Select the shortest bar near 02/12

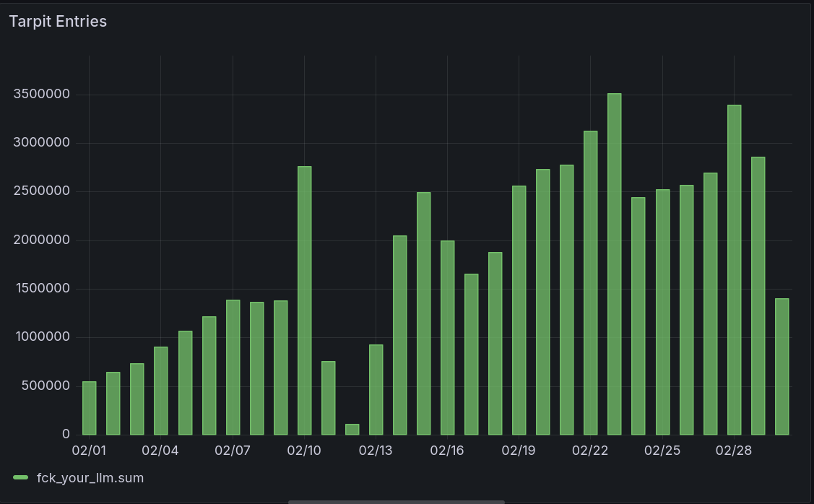click(351, 430)
